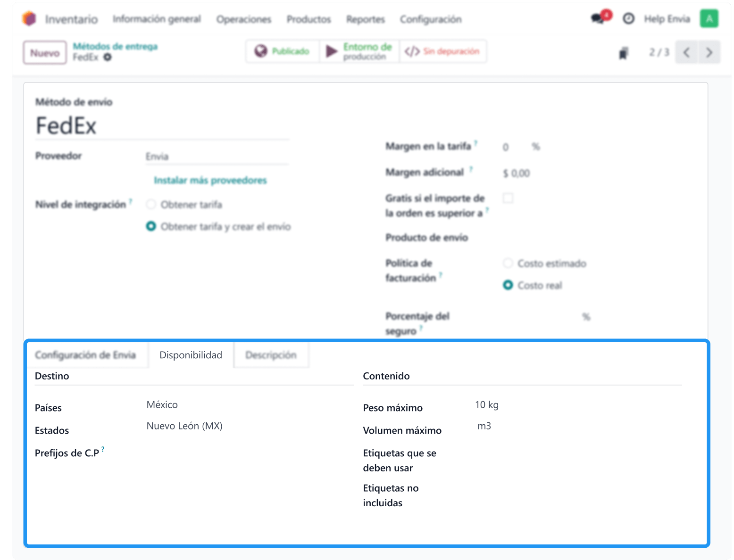The width and height of the screenshot is (734, 560).
Task: Switch to Configuración de Envia tab
Action: (85, 355)
